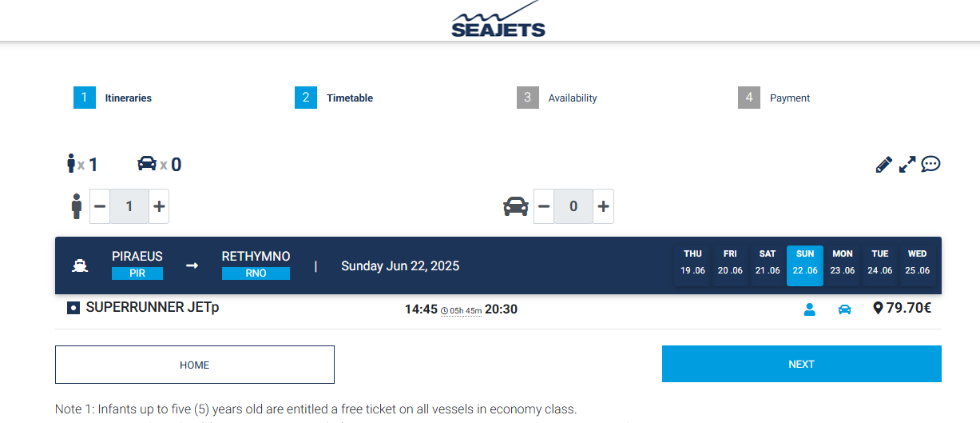Viewport: 980px width, 423px height.
Task: Select the SUPERRUNNER JETp itinerary checkbox
Action: tap(73, 308)
